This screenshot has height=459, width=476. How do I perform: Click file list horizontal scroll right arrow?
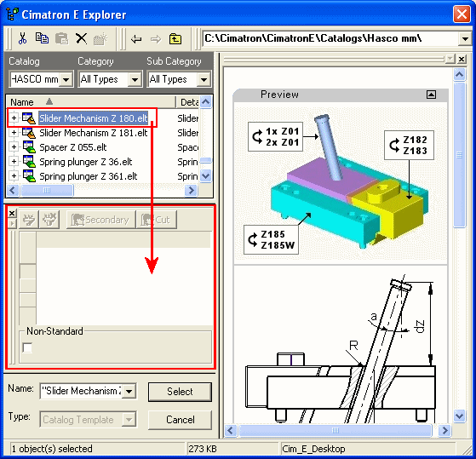pos(192,191)
